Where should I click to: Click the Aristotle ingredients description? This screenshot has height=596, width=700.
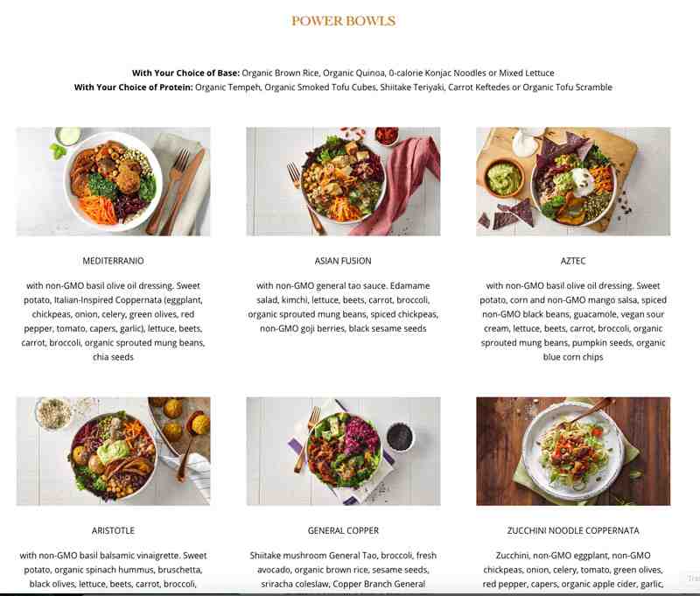click(114, 570)
